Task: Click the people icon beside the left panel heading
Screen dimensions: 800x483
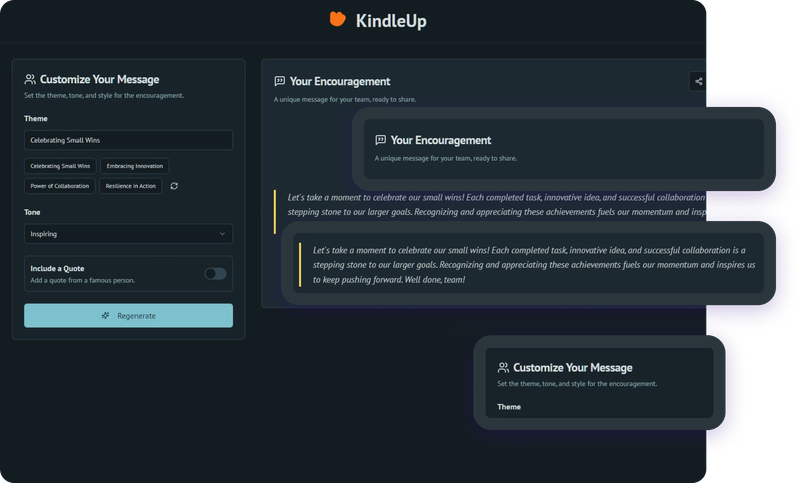Action: tap(30, 79)
